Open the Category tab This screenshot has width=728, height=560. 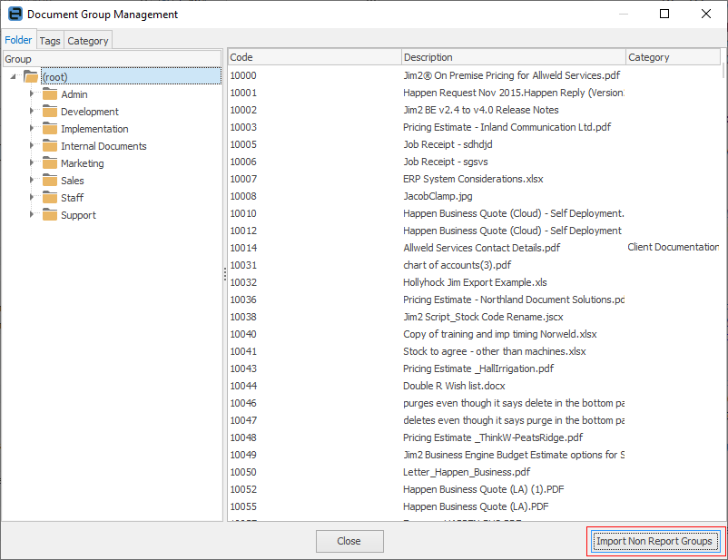tap(88, 41)
